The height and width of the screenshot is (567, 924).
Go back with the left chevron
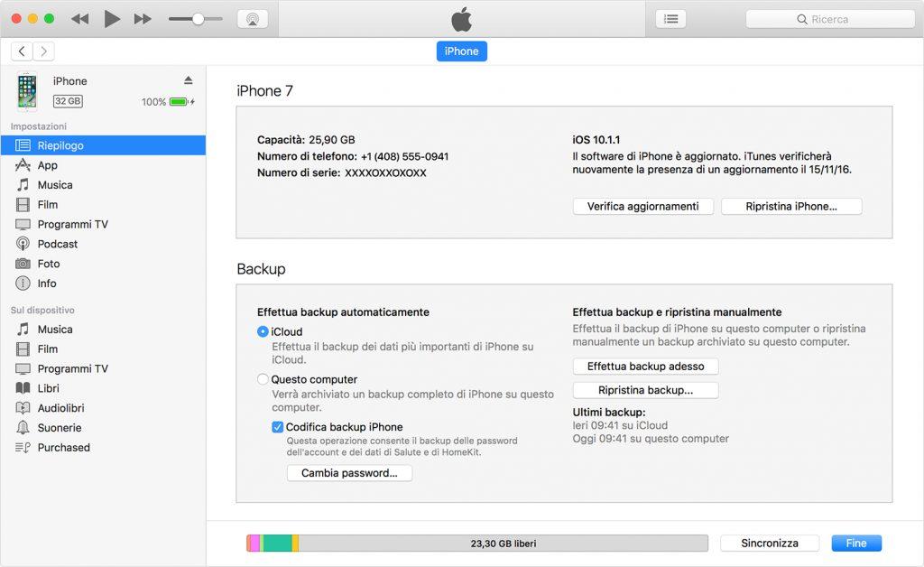22,51
